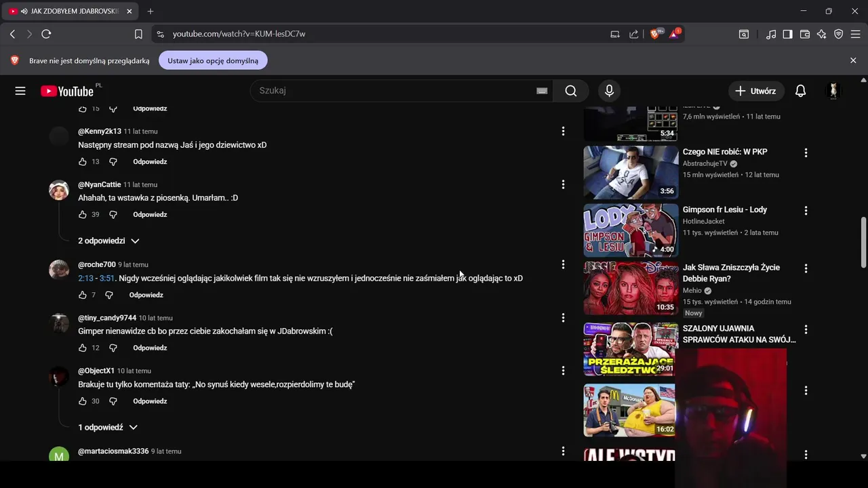Open options for Debbie Ryan video
Screen dimensions: 868x488
tap(806, 268)
